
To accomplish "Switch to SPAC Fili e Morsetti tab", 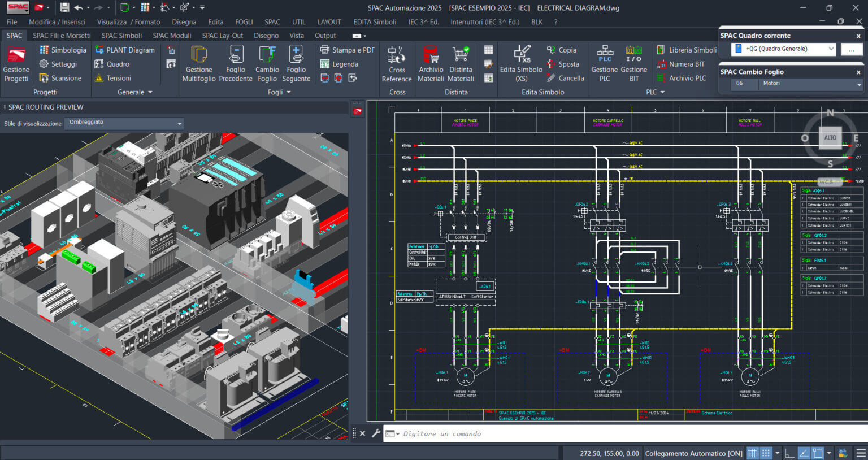I will (x=62, y=36).
